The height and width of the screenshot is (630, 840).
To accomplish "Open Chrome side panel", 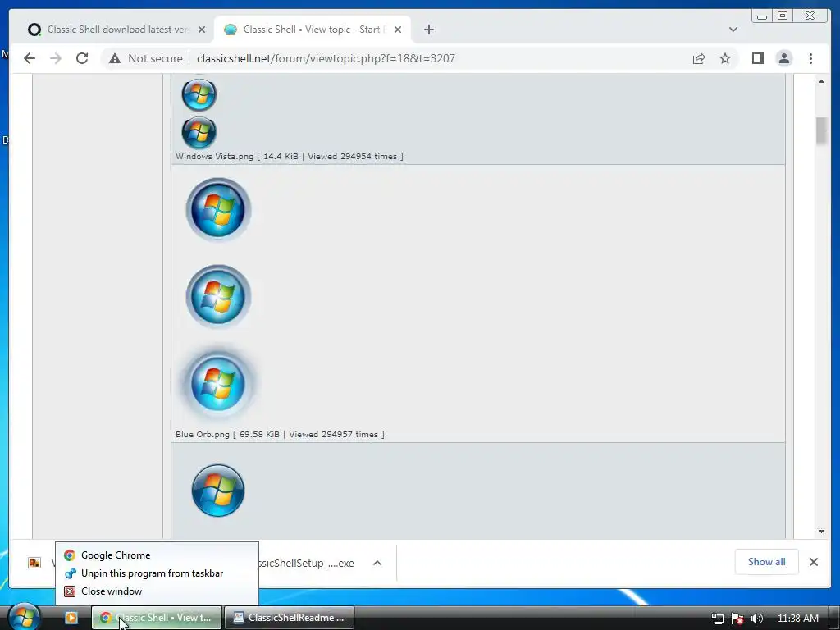I will click(757, 58).
